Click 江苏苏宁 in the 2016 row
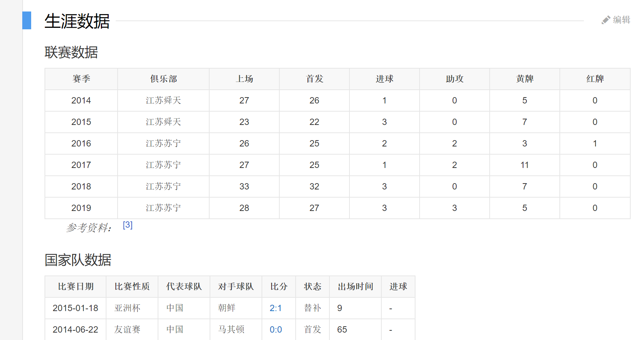 click(163, 143)
